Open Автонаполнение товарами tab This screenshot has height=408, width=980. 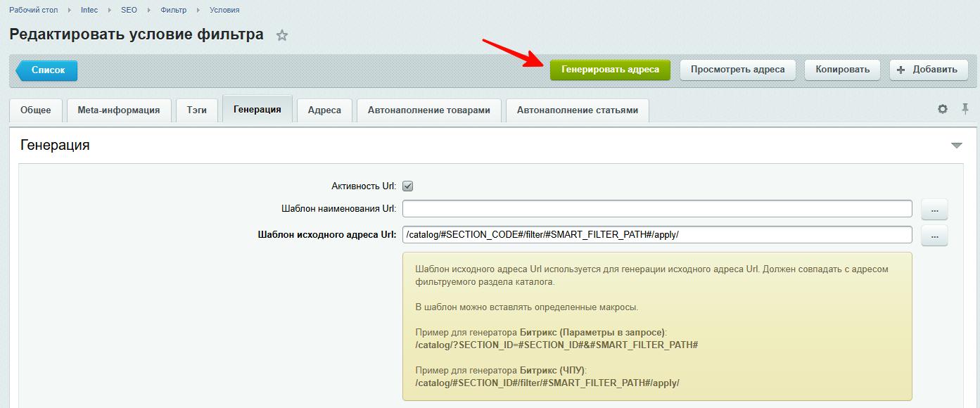point(428,110)
